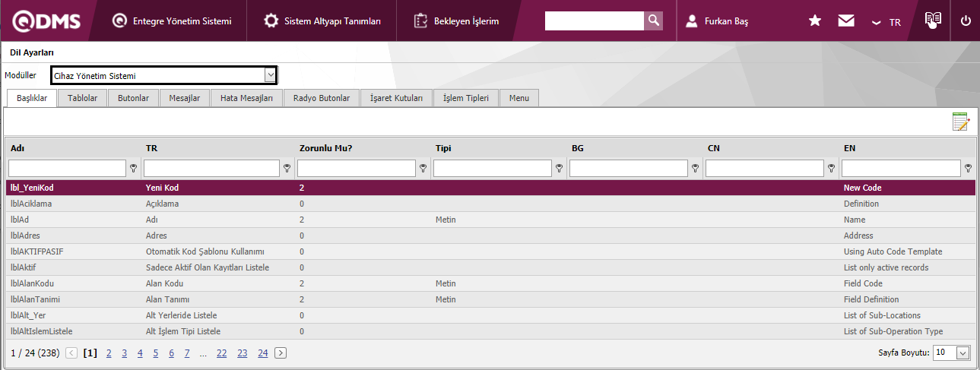
Task: Switch to the İşaret Kutuları tab
Action: [x=396, y=98]
